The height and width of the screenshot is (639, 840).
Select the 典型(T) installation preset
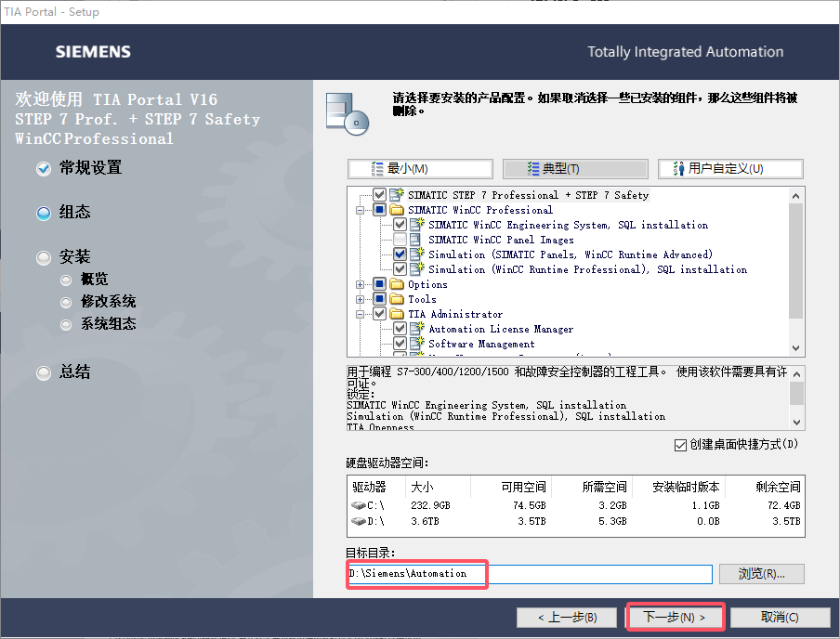tap(575, 169)
